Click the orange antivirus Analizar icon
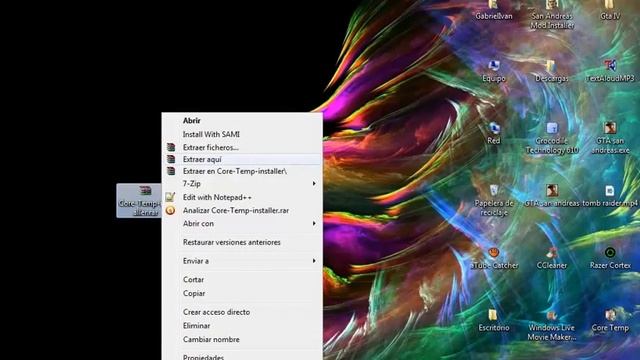The image size is (640, 360). pyautogui.click(x=171, y=211)
